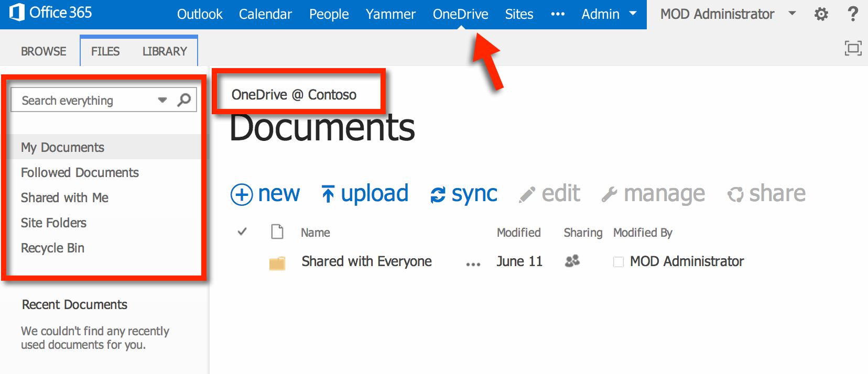Click the focus on content icon
Screen dimensions: 868x374
click(853, 49)
